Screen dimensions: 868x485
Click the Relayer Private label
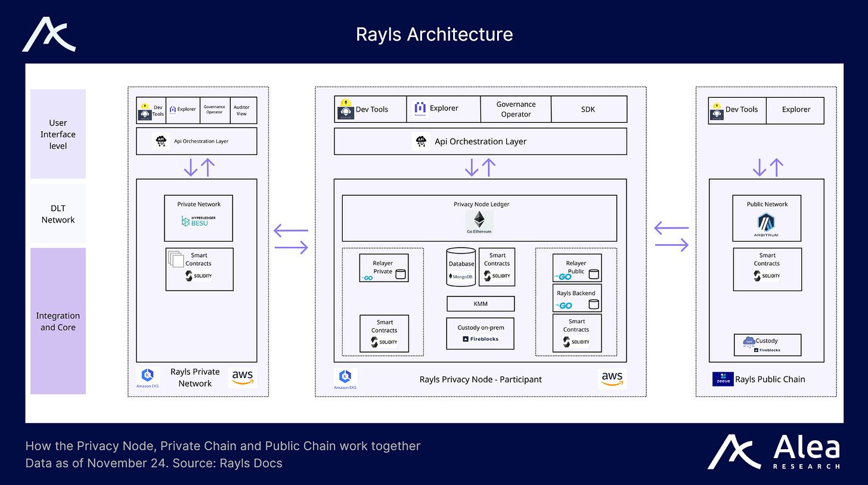click(383, 267)
